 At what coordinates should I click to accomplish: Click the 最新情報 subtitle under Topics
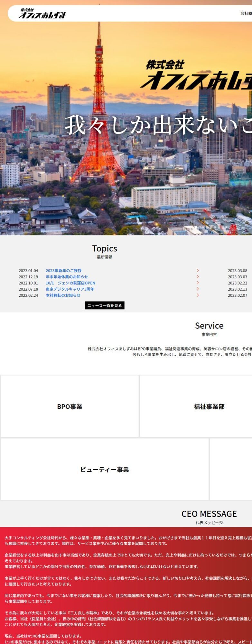[105, 257]
